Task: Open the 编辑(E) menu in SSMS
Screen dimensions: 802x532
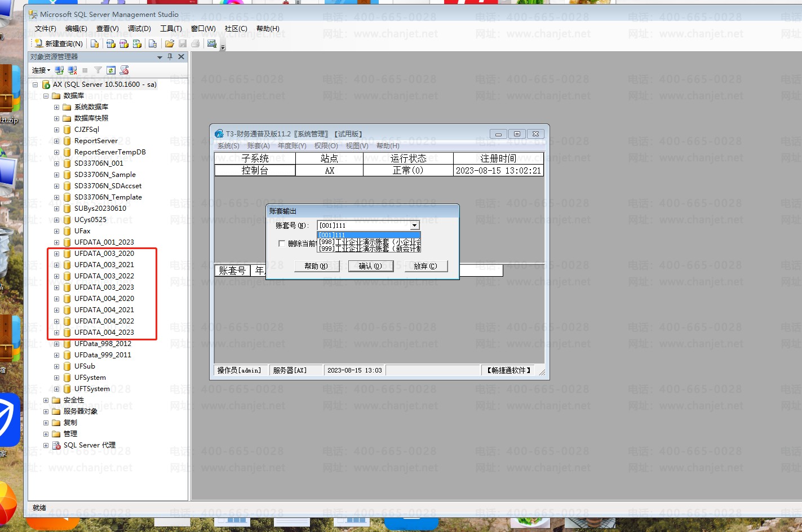Action: [x=76, y=29]
